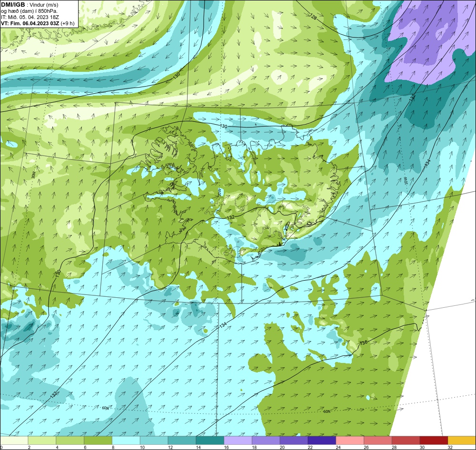Screen dimensions: 476x450
Task: Click the light pink 24–26 m/s swatch
Action: click(x=350, y=440)
